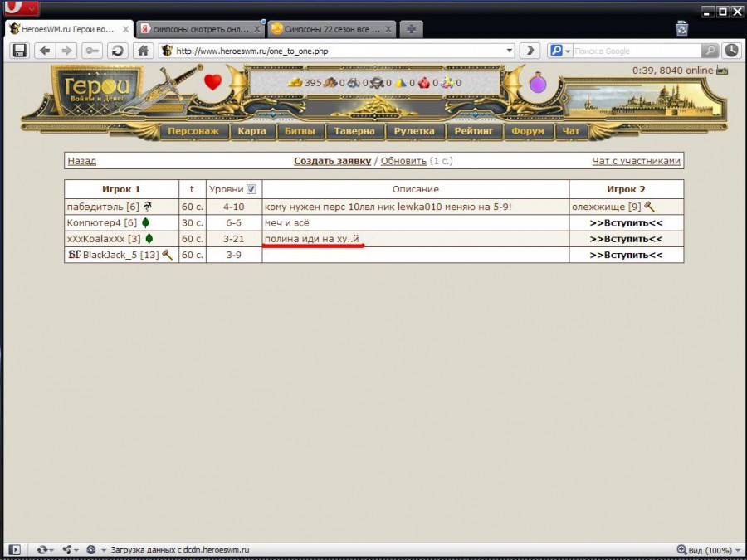The width and height of the screenshot is (747, 560).
Task: Click the Герои Войны и Денег logo
Action: coord(98,90)
